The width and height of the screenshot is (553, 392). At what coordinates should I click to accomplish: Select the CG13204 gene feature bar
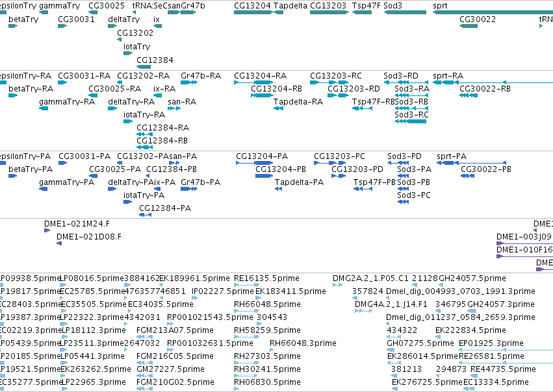[253, 12]
